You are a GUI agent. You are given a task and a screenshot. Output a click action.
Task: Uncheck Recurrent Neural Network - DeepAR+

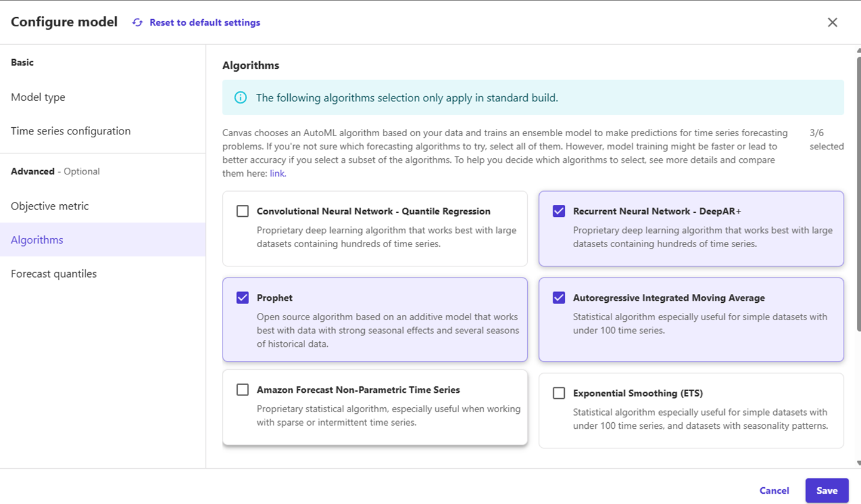tap(559, 211)
